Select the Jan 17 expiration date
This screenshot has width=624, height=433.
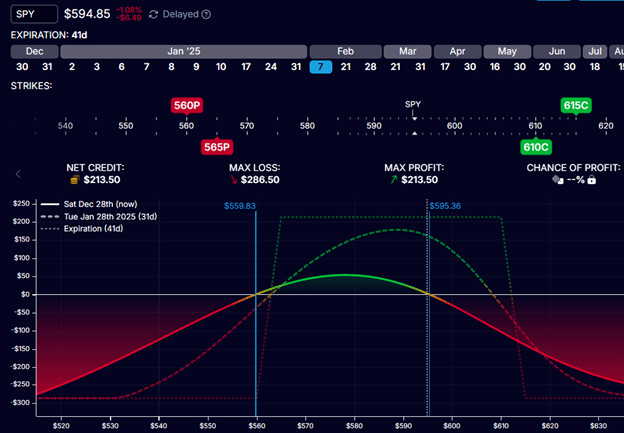pyautogui.click(x=245, y=66)
